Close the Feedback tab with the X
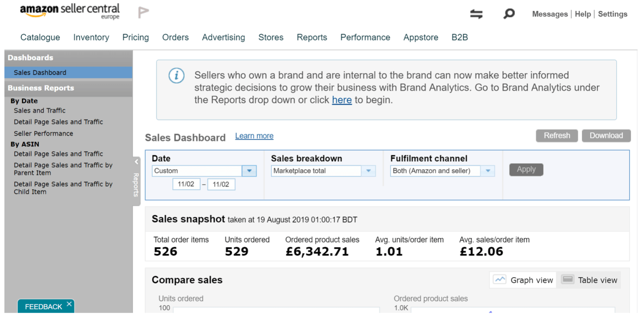The height and width of the screenshot is (320, 644). (x=69, y=304)
